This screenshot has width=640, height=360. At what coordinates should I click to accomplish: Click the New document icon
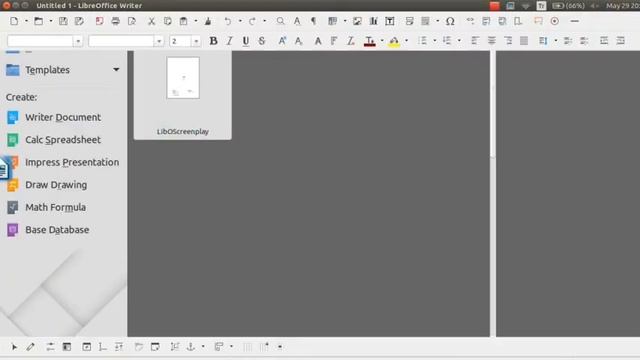click(14, 21)
